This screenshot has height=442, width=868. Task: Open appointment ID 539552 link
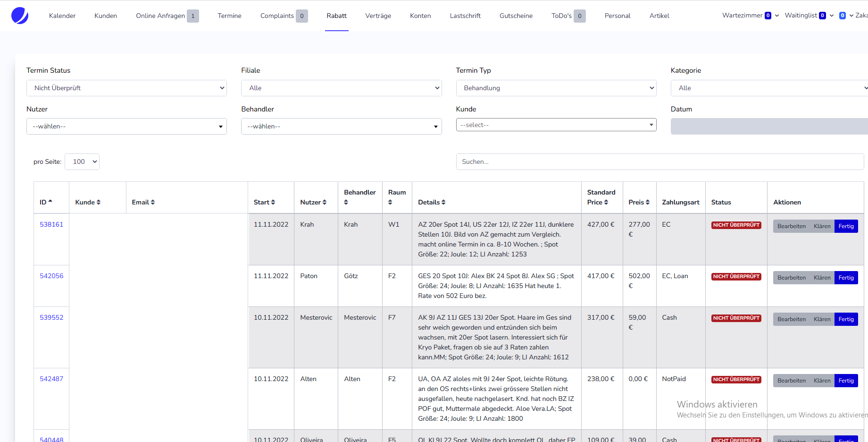pyautogui.click(x=51, y=317)
